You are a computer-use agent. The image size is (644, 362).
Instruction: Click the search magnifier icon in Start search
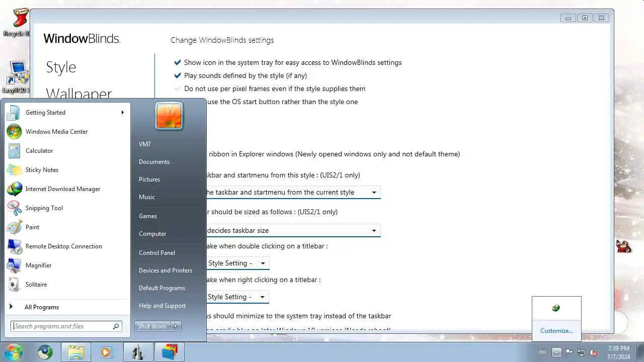[x=116, y=326]
